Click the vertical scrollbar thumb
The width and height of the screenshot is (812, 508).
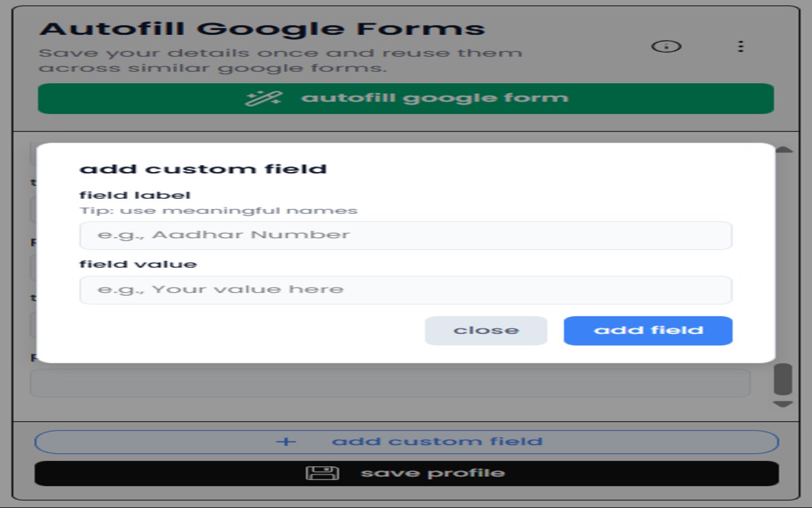783,379
